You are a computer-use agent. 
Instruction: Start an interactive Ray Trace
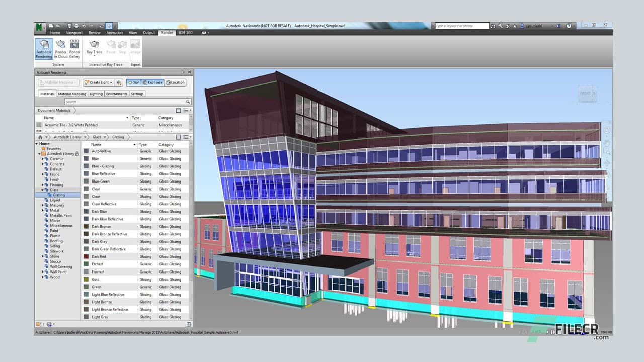point(94,48)
